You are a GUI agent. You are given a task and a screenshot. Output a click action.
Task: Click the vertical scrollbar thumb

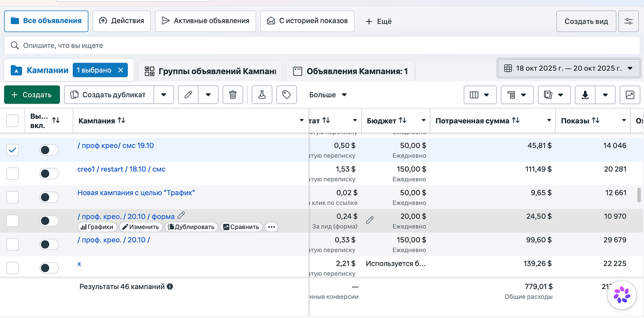(639, 195)
